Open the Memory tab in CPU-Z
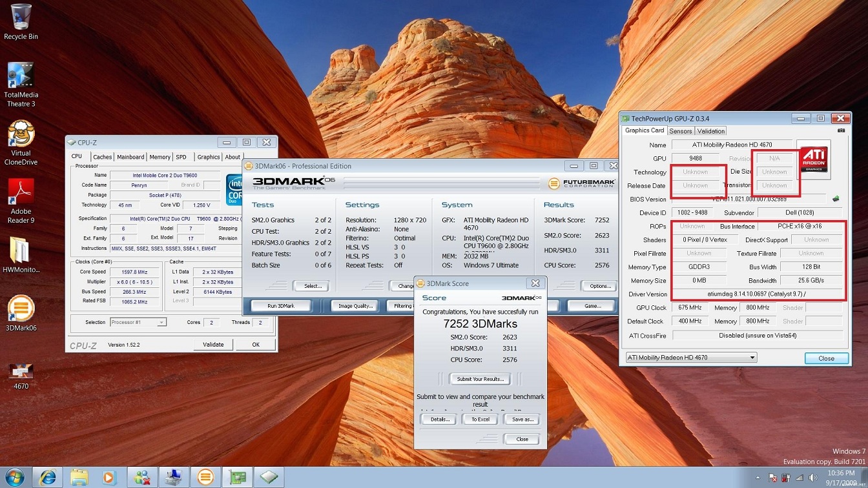 click(160, 157)
